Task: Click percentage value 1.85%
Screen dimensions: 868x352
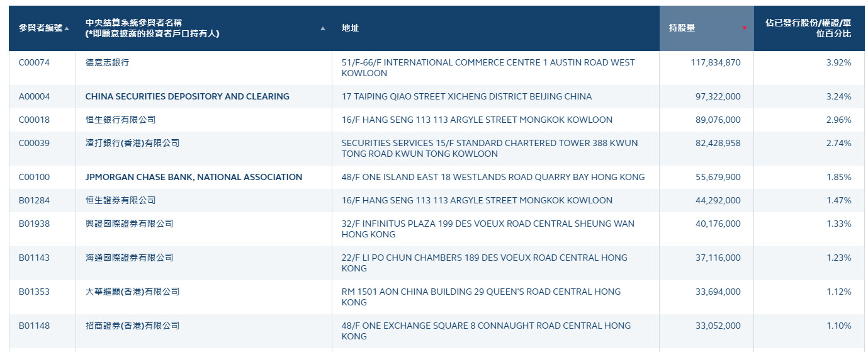Action: click(x=839, y=177)
